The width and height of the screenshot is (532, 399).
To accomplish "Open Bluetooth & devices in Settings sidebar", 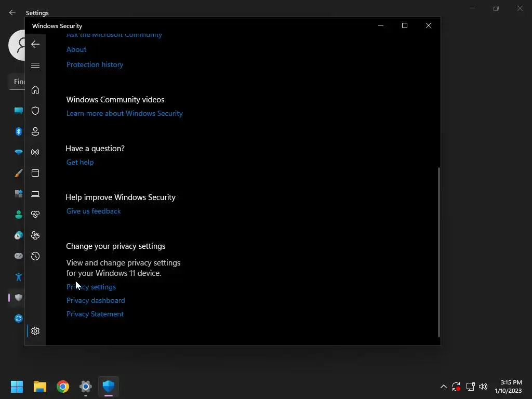I will pos(19,131).
